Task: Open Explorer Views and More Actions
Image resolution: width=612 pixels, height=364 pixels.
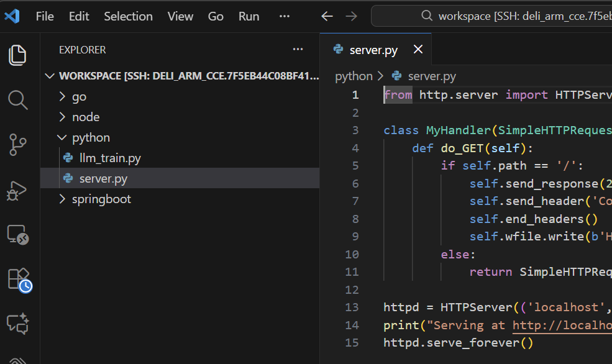Action: 298,50
